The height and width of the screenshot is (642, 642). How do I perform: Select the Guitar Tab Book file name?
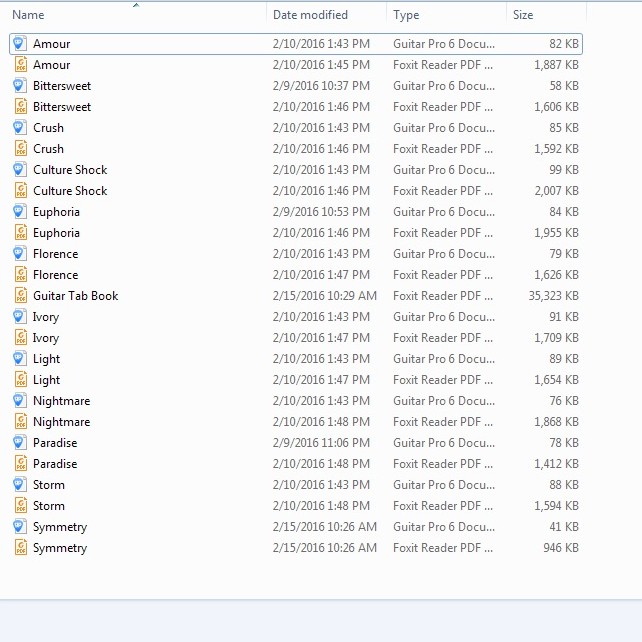coord(75,296)
